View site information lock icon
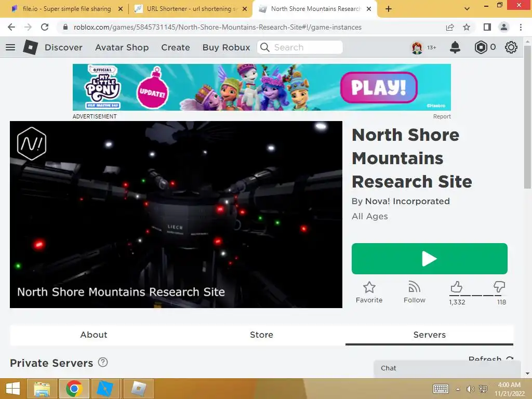Viewport: 532px width, 399px height. (x=65, y=27)
